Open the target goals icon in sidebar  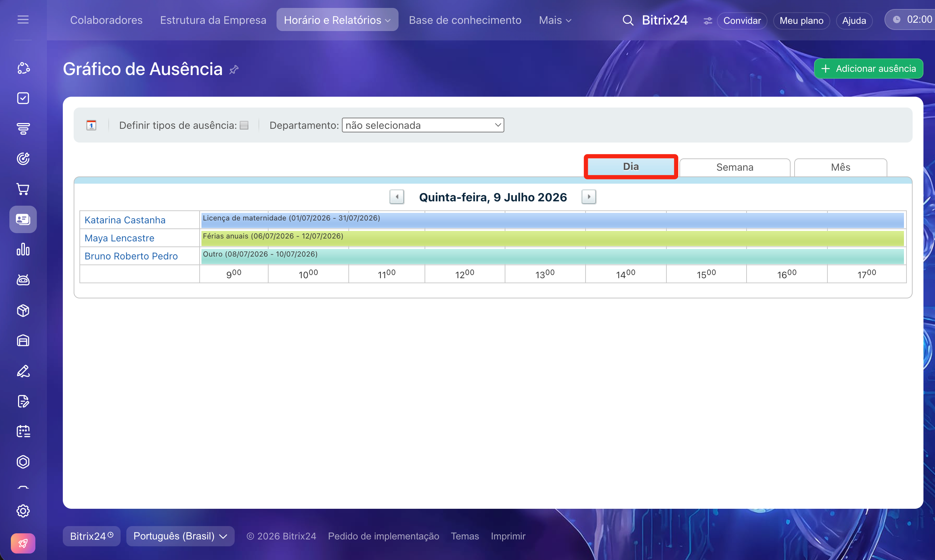point(23,159)
